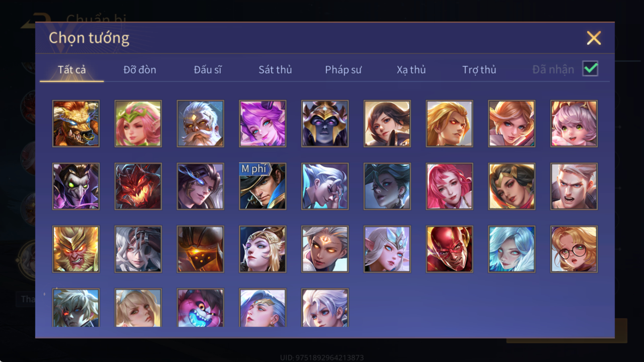Filter heroes by Xạ thủ tab
The height and width of the screenshot is (362, 644).
(411, 70)
